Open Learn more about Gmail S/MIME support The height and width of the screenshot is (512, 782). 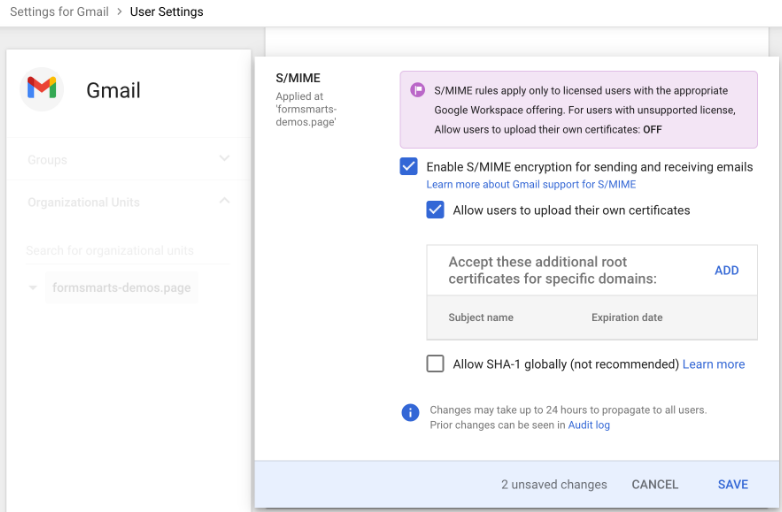click(531, 184)
